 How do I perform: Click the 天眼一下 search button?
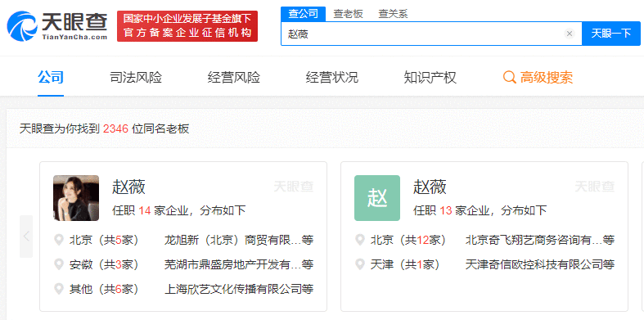[x=610, y=34]
